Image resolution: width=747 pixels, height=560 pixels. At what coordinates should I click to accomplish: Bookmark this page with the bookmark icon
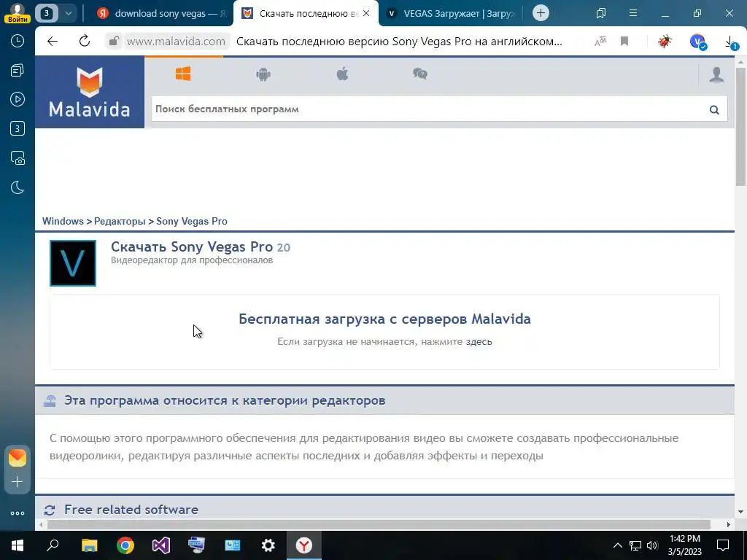pyautogui.click(x=624, y=42)
